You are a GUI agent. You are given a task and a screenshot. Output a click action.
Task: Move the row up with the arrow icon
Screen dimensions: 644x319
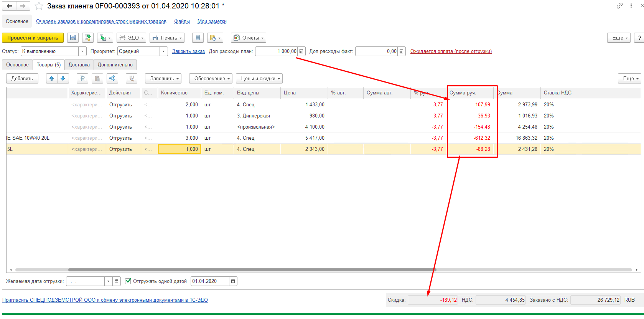pyautogui.click(x=52, y=78)
